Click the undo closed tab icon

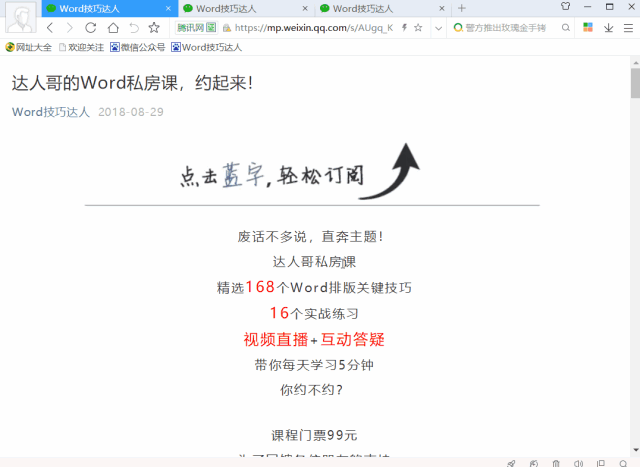(134, 28)
